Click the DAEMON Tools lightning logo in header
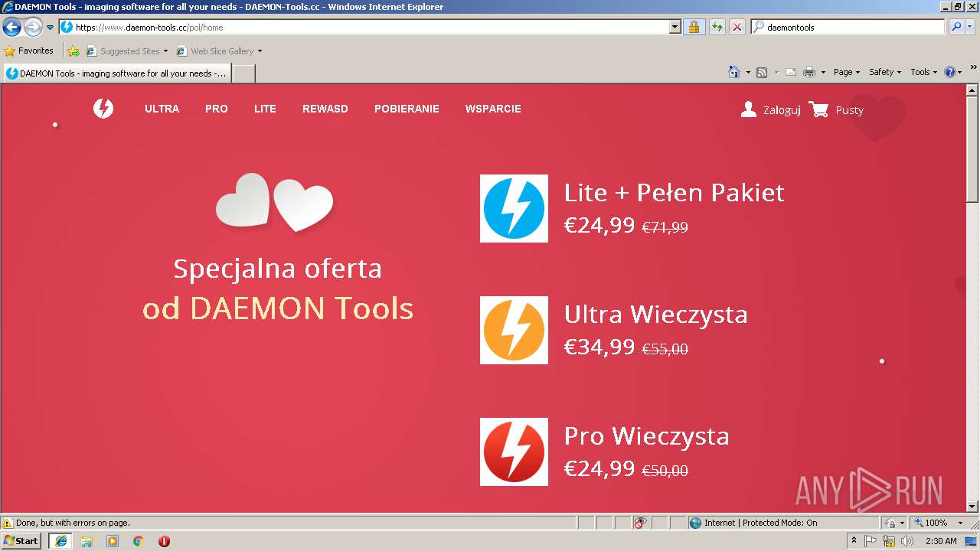980x551 pixels. tap(103, 109)
